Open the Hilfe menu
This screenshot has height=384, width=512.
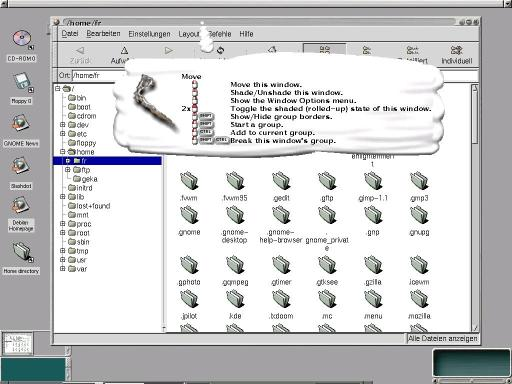pyautogui.click(x=246, y=34)
